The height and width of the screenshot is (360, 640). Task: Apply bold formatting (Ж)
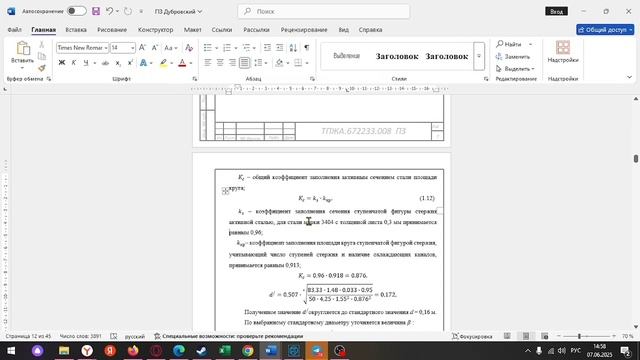click(x=62, y=62)
